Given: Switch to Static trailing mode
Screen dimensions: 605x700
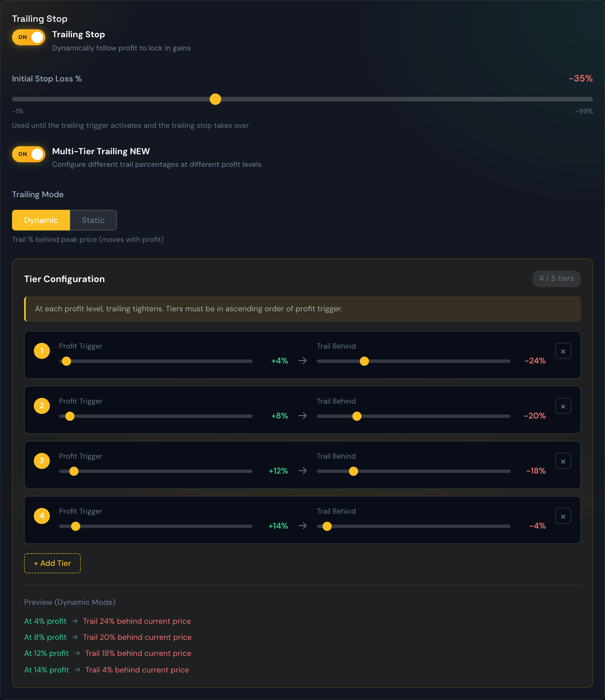Looking at the screenshot, I should (x=93, y=220).
